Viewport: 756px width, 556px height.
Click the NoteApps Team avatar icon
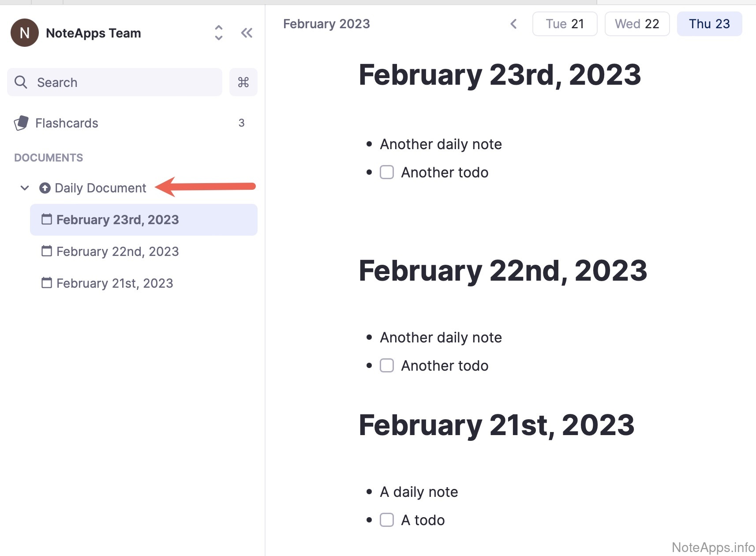[x=25, y=33]
